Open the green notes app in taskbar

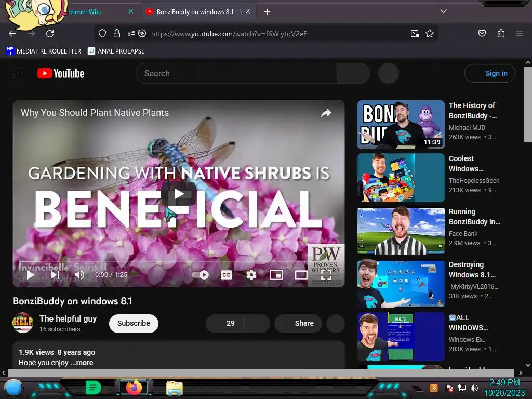point(94,388)
